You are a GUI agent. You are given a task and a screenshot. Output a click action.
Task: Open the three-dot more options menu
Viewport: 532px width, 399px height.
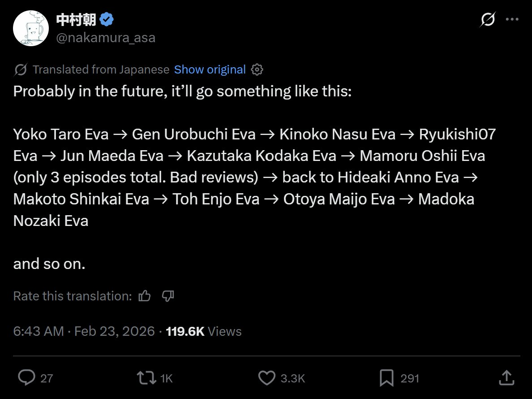512,19
